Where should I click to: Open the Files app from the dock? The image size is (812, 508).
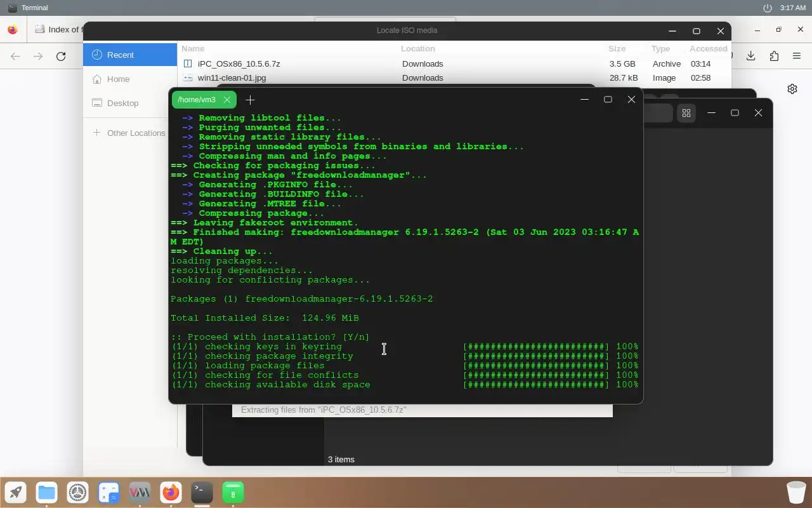point(46,492)
